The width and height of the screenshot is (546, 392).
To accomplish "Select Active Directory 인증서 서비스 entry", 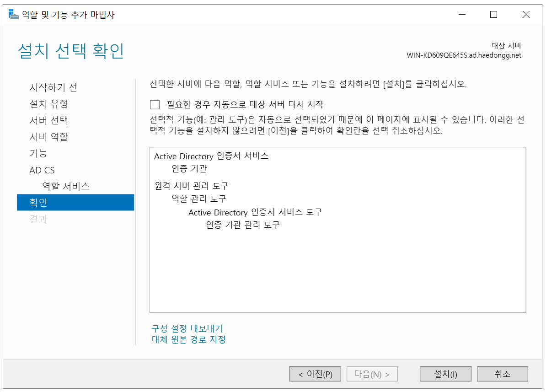I will 211,156.
